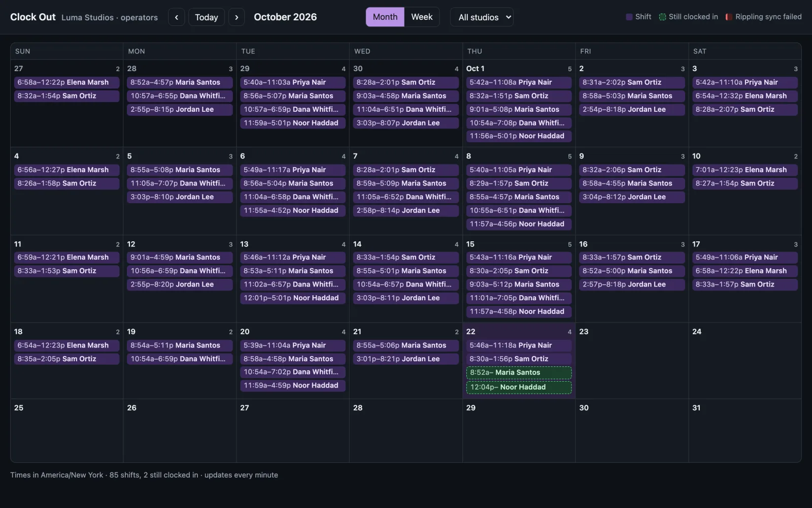Select 10:54a–7:02p Dana Whitfield shift

pos(293,372)
